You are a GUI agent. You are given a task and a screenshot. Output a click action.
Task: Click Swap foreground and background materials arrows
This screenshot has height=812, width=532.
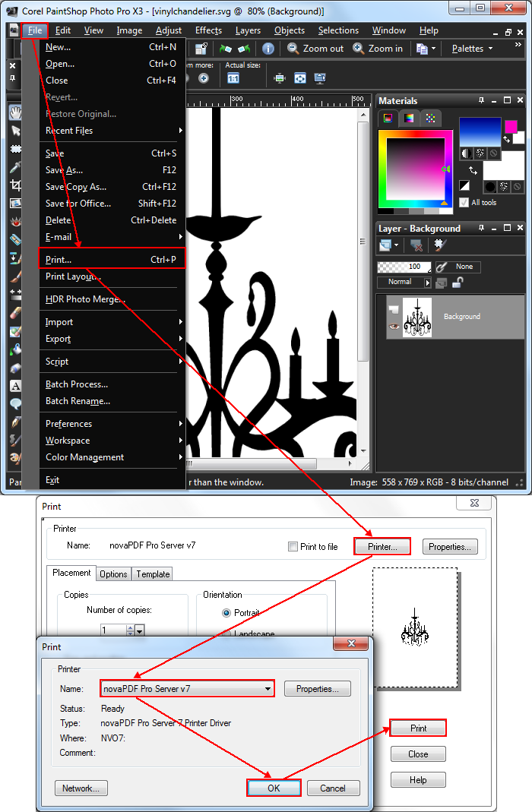pyautogui.click(x=473, y=170)
